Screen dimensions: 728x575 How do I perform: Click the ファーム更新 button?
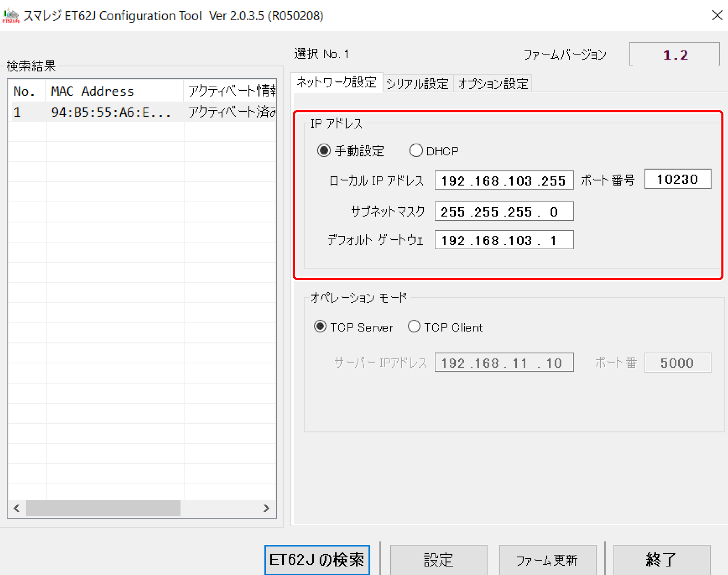coord(547,560)
